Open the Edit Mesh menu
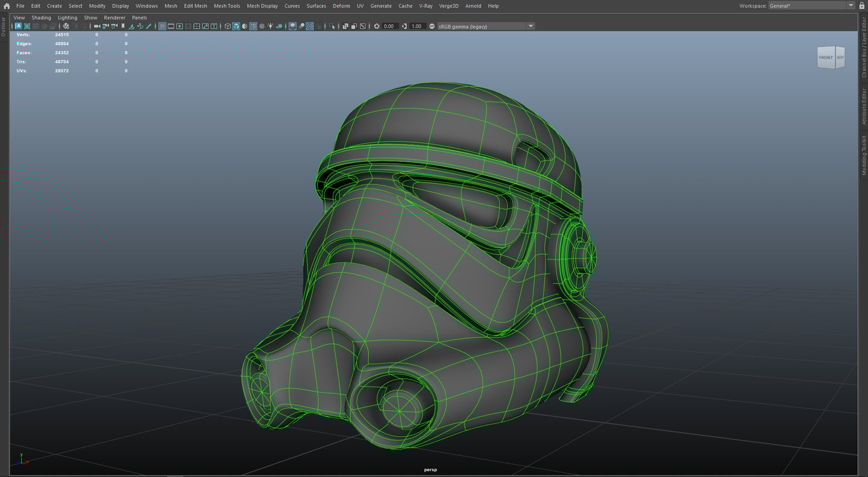The image size is (868, 477). tap(195, 6)
